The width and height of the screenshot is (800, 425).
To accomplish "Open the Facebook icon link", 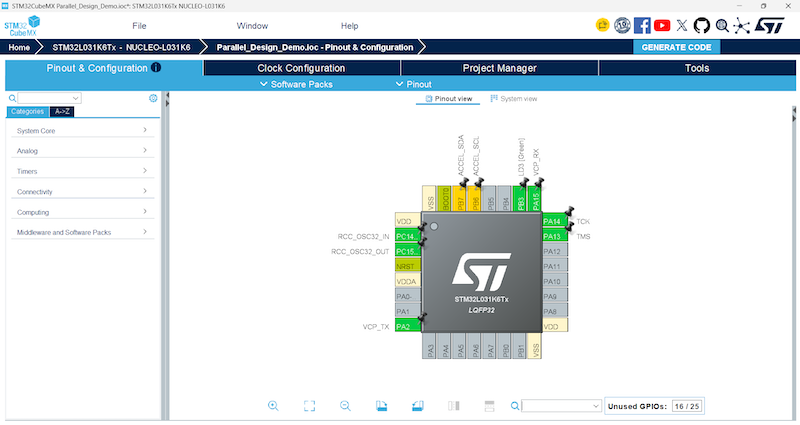I will pos(642,26).
